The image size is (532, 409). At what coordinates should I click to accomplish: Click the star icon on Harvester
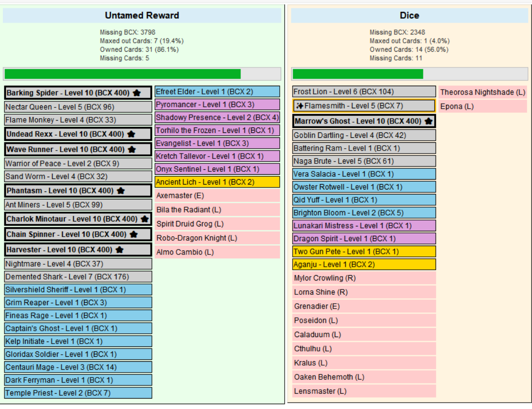click(119, 250)
